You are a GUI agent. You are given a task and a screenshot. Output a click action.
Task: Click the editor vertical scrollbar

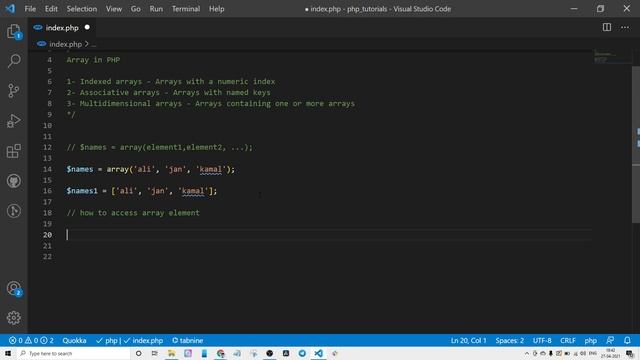[x=636, y=144]
